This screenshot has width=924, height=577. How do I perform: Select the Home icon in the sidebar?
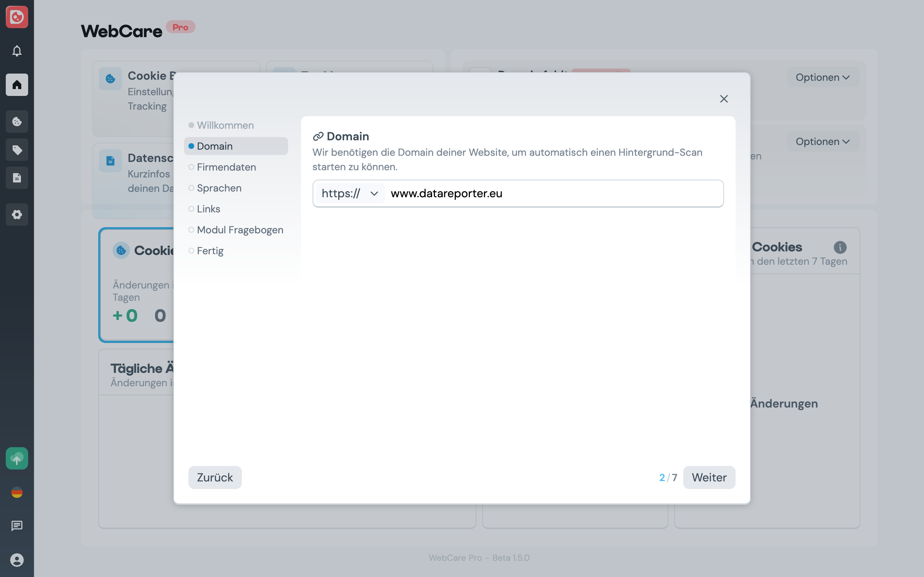17,85
